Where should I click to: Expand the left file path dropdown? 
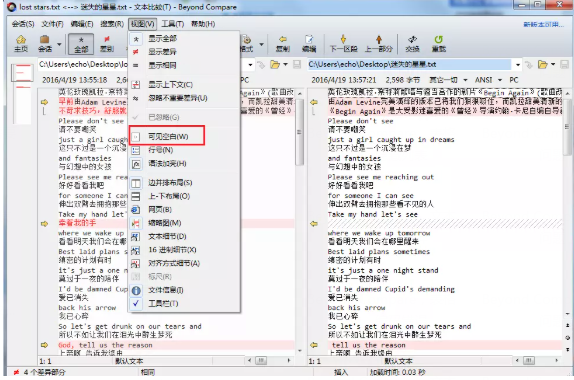[x=250, y=65]
